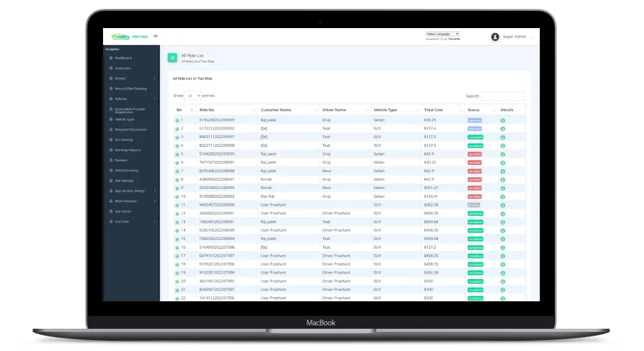Click inside the Search input field
Viewport: 644px width, 351px height.
click(x=503, y=96)
